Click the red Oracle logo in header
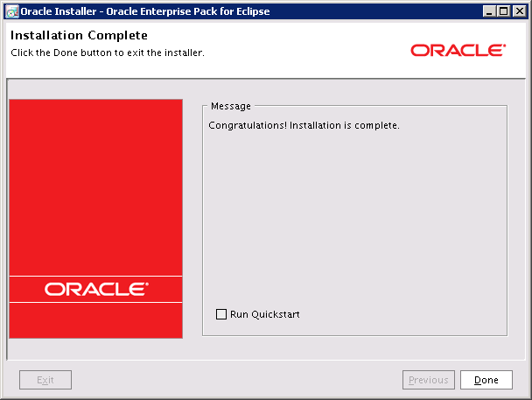 click(x=458, y=51)
